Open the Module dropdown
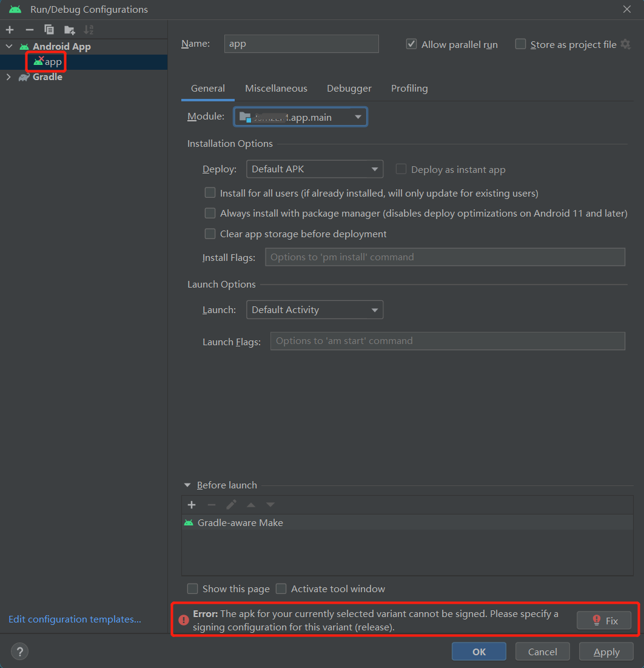The height and width of the screenshot is (668, 644). [x=300, y=117]
